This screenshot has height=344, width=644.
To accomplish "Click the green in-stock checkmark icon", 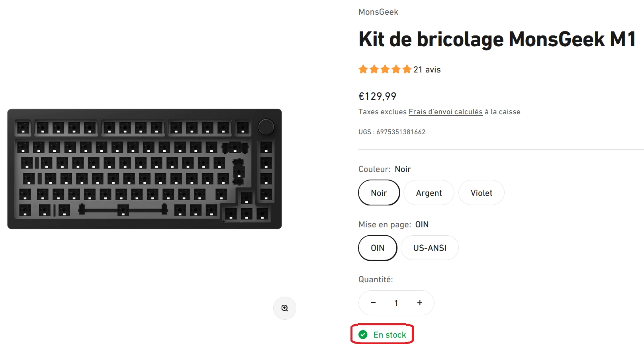I will [x=363, y=334].
